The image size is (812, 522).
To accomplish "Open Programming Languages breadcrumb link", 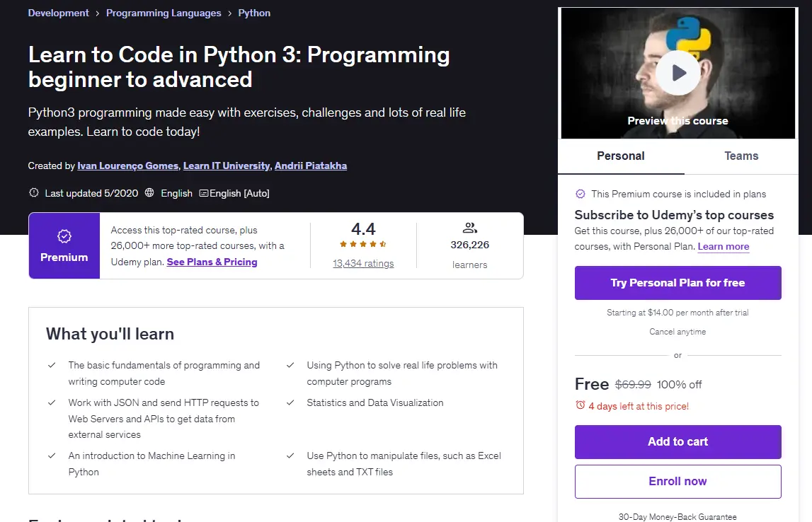I will 164,13.
